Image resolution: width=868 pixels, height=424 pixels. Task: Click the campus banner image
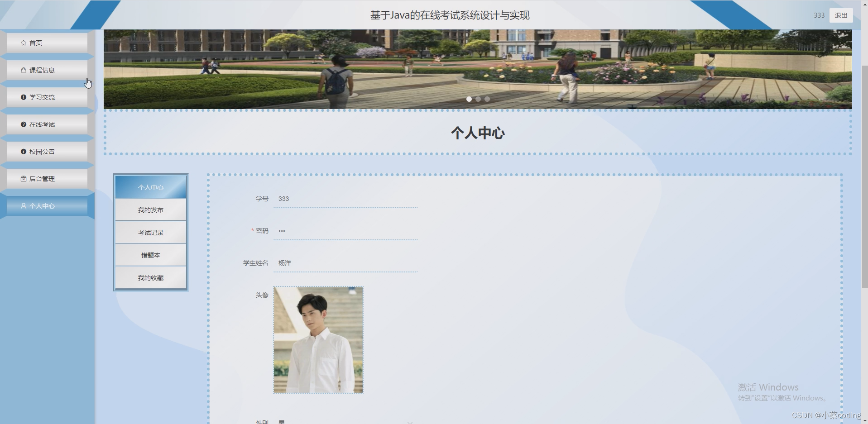[478, 69]
